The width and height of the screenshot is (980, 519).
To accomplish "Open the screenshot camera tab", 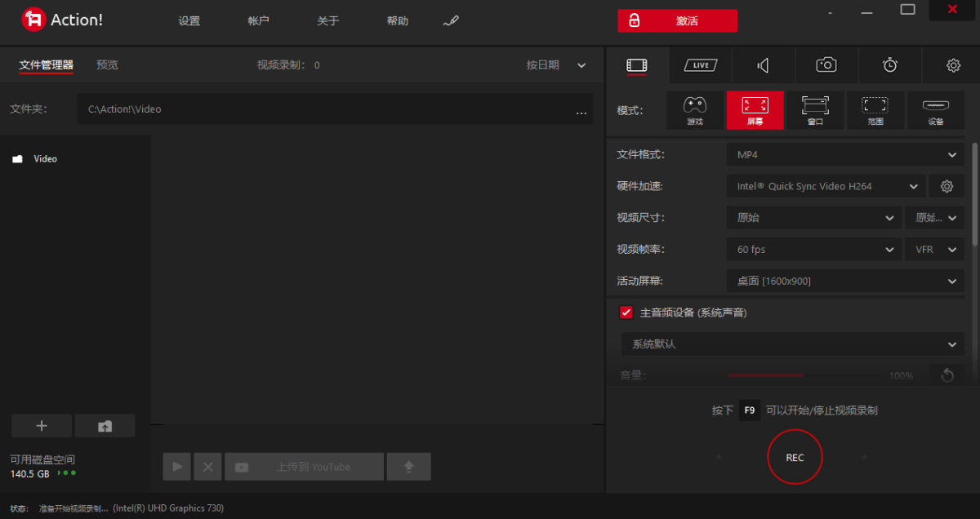I will 826,65.
